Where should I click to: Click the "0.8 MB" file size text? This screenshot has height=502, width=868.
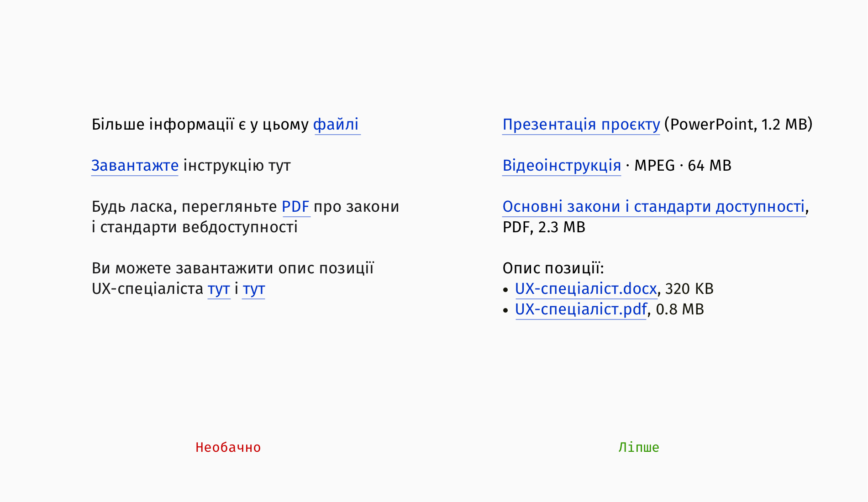[680, 309]
